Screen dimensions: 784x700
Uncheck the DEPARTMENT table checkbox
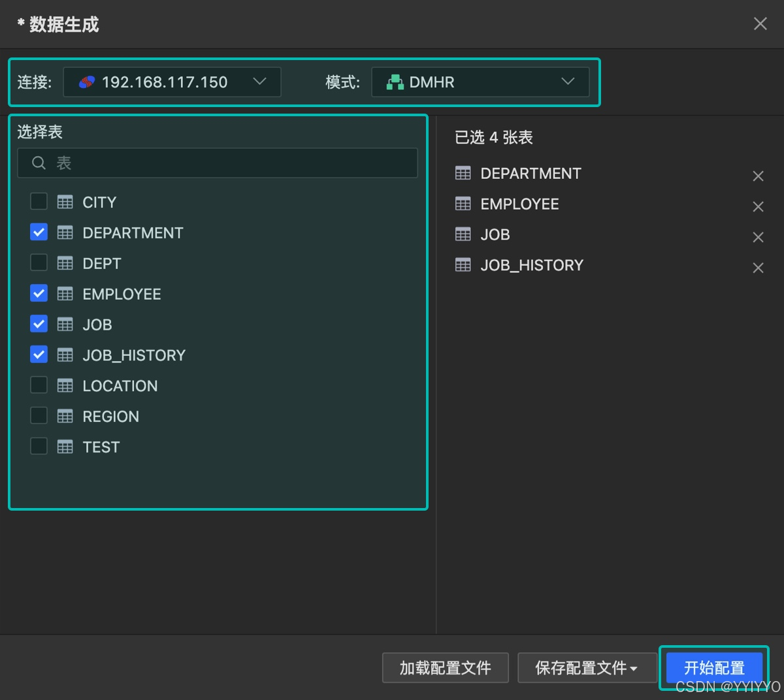pos(39,232)
